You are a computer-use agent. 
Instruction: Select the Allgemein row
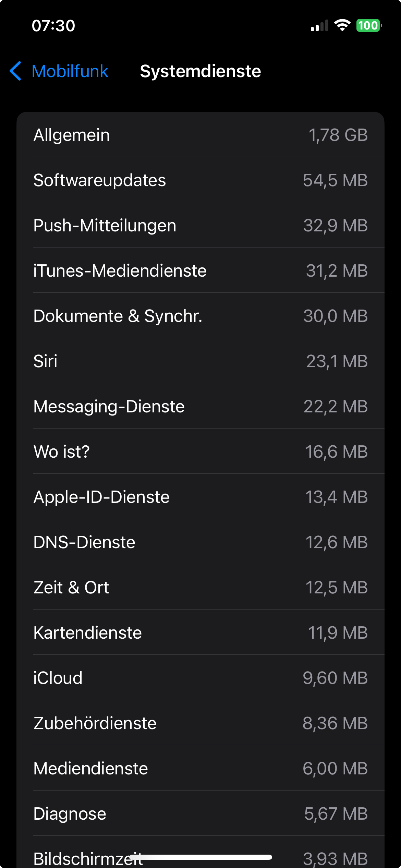coord(200,135)
